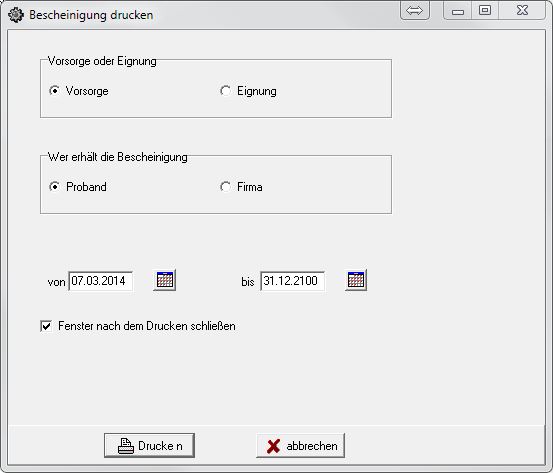Maximize the Bescheinigung drucken window
The height and width of the screenshot is (473, 553).
485,11
